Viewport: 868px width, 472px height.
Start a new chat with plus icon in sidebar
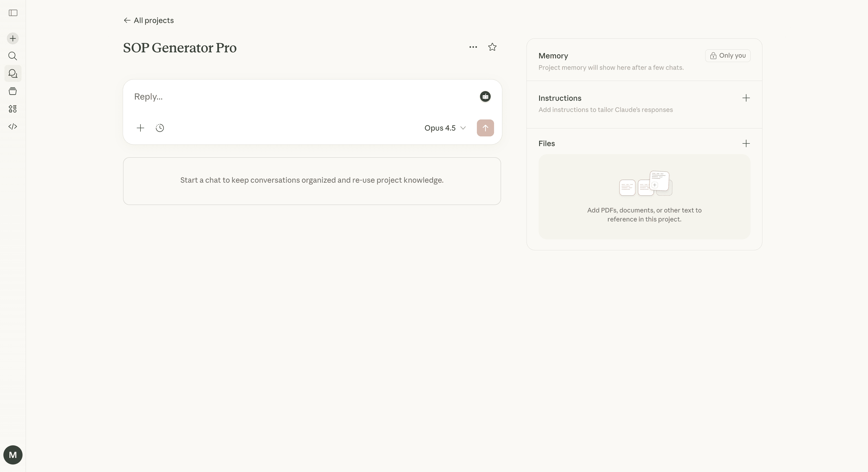(13, 39)
